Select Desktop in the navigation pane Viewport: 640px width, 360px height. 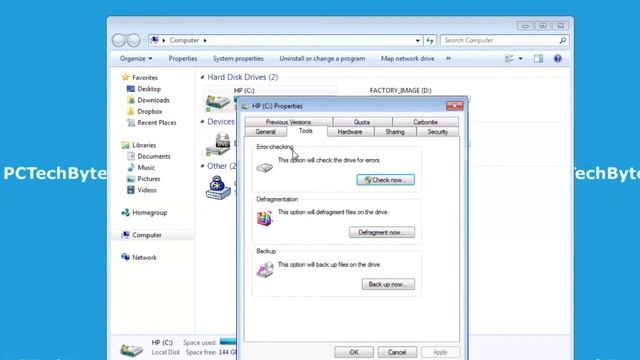click(149, 89)
